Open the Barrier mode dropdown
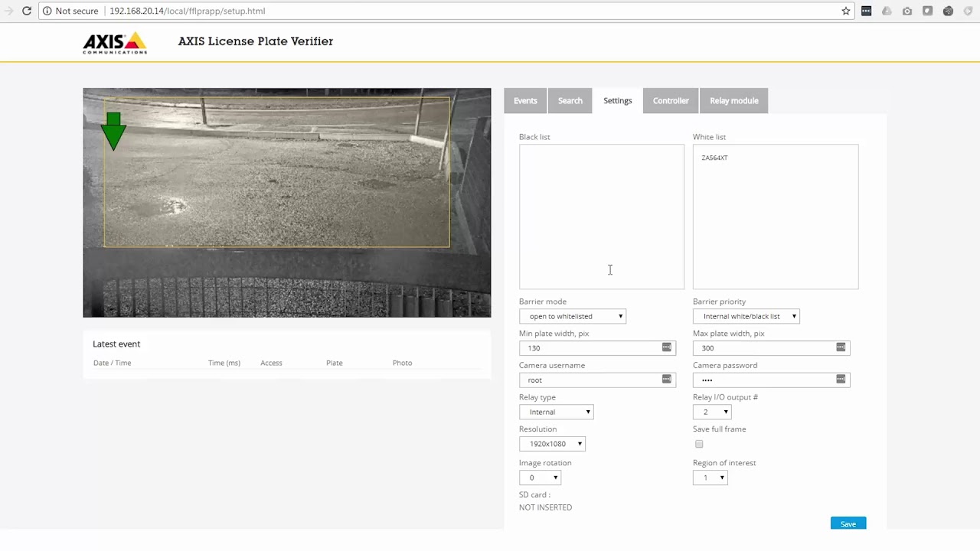980x551 pixels. click(x=573, y=316)
